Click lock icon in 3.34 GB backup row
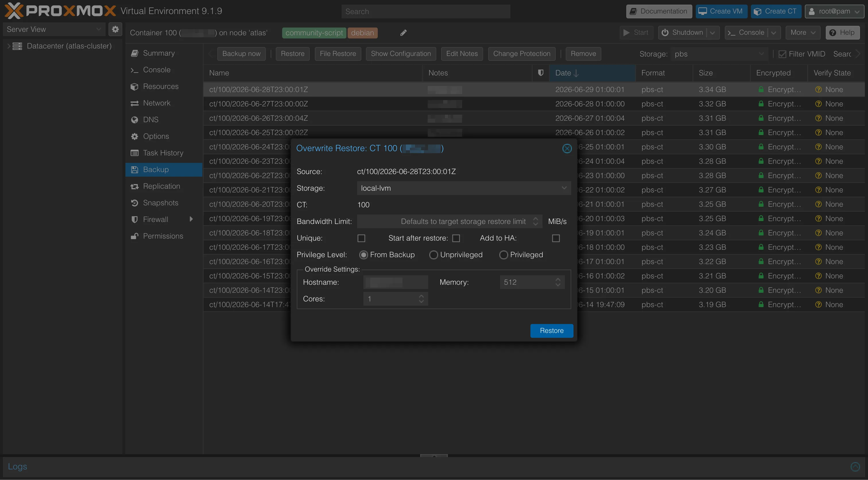The width and height of the screenshot is (868, 480). pos(761,89)
